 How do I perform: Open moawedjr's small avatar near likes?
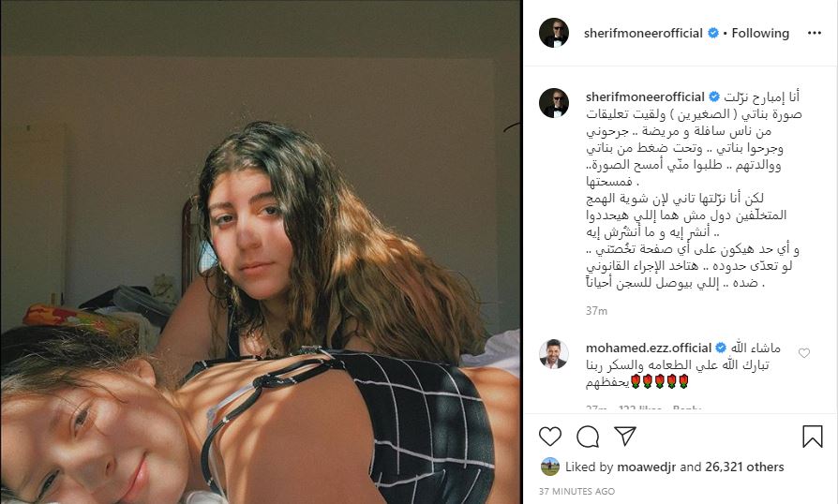tap(550, 467)
